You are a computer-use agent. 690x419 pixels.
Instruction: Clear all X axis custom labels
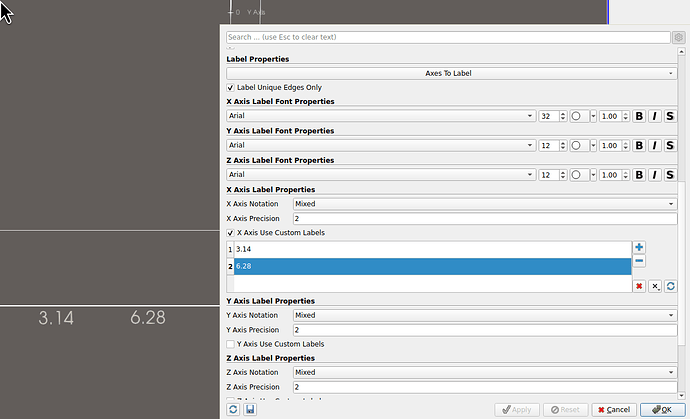click(x=639, y=286)
